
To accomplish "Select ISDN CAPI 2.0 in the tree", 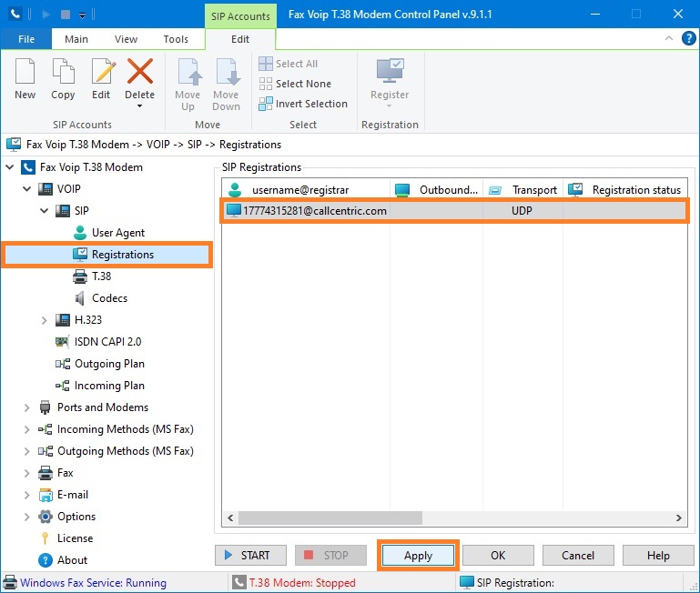I will pyautogui.click(x=107, y=342).
